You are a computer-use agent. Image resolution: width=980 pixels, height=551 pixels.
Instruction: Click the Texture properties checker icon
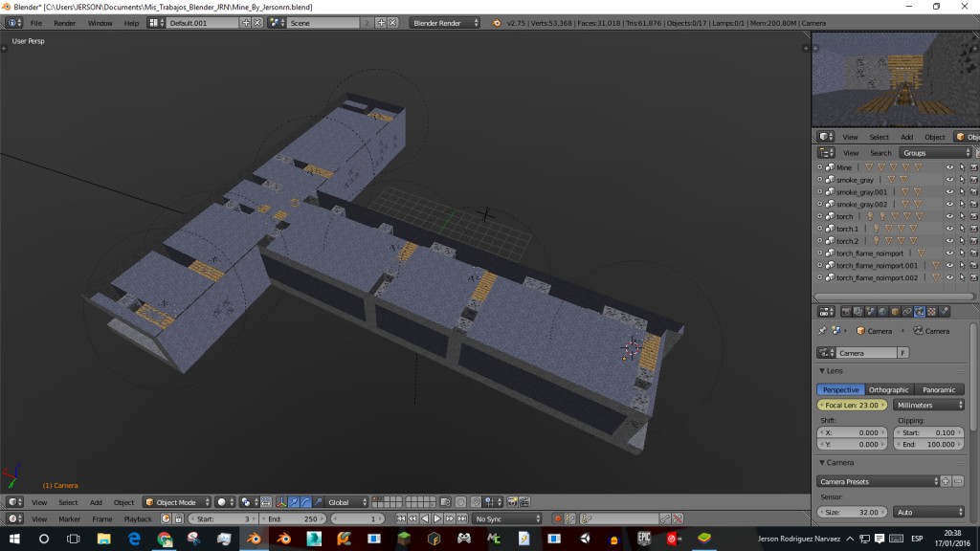tap(931, 311)
